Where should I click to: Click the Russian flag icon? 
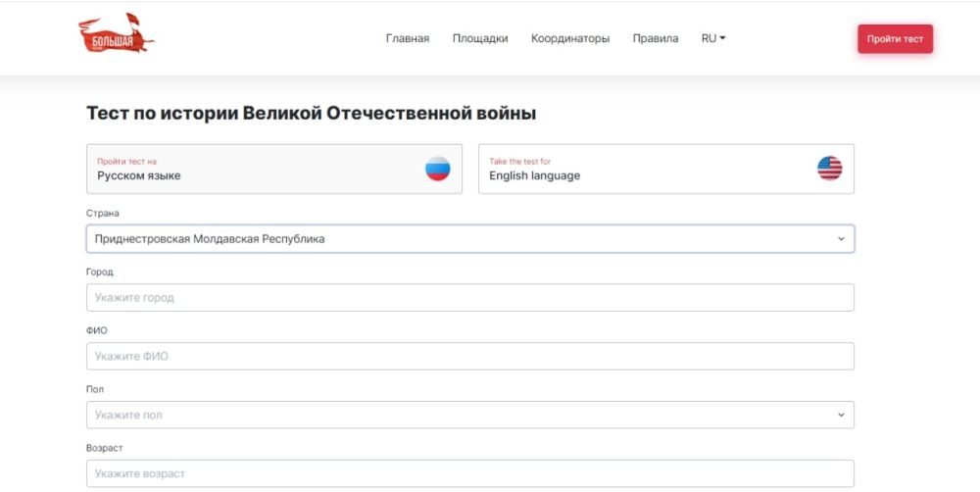(437, 169)
